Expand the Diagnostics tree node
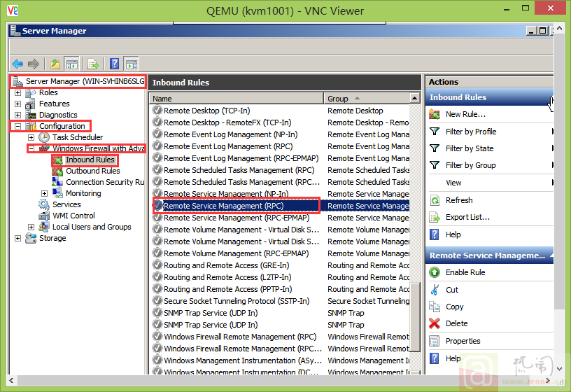Screen dimensions: 571x392 click(x=17, y=115)
